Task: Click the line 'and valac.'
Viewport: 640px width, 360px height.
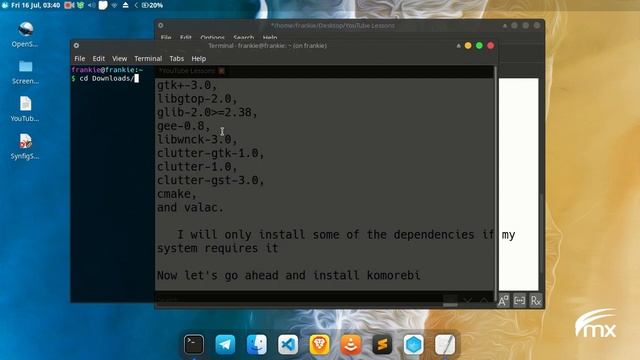Action: click(x=191, y=207)
